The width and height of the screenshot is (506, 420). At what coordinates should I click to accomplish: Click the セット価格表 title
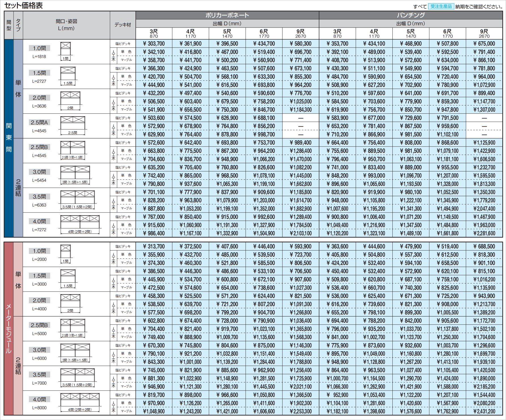[x=24, y=5]
